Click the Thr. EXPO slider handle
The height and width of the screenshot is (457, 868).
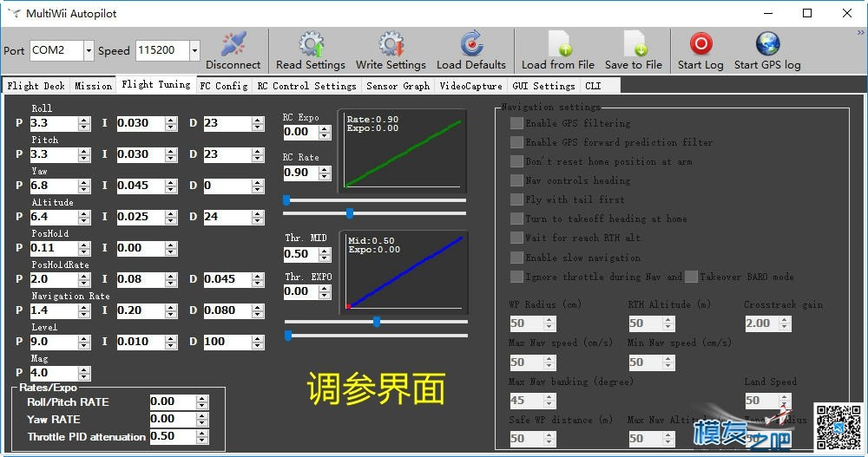click(x=288, y=336)
